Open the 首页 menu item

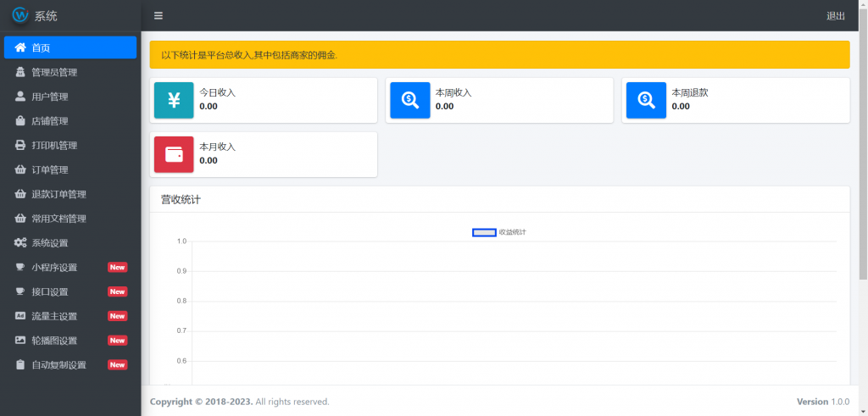click(70, 47)
